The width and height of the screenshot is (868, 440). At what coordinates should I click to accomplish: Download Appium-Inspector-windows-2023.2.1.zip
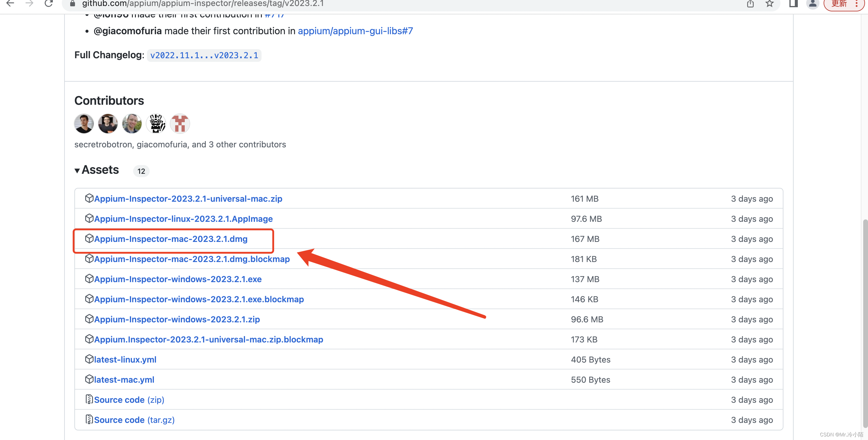(x=177, y=319)
